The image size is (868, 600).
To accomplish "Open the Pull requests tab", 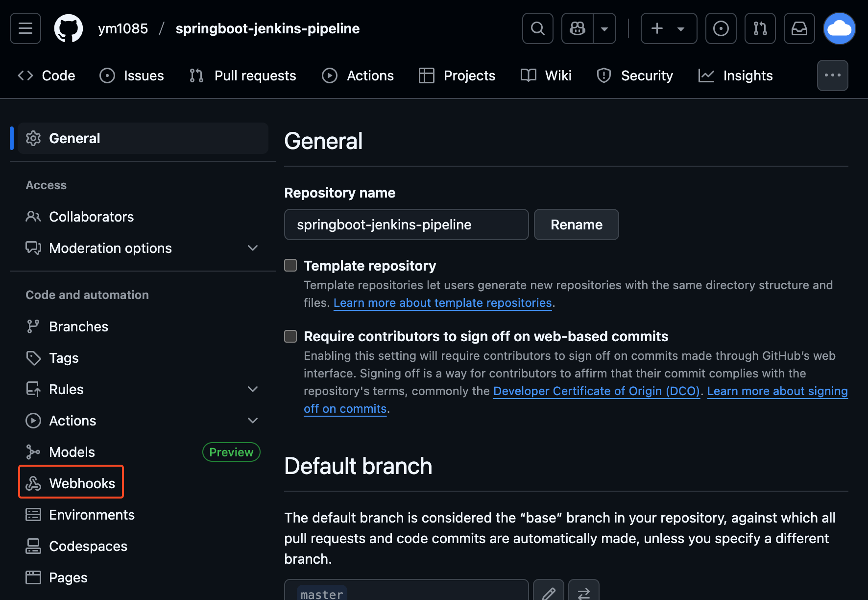I will [x=243, y=75].
